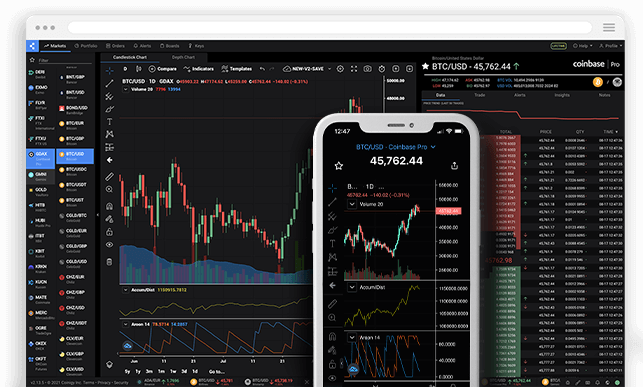Open the Coinigy logo menu at top-left

32,46
